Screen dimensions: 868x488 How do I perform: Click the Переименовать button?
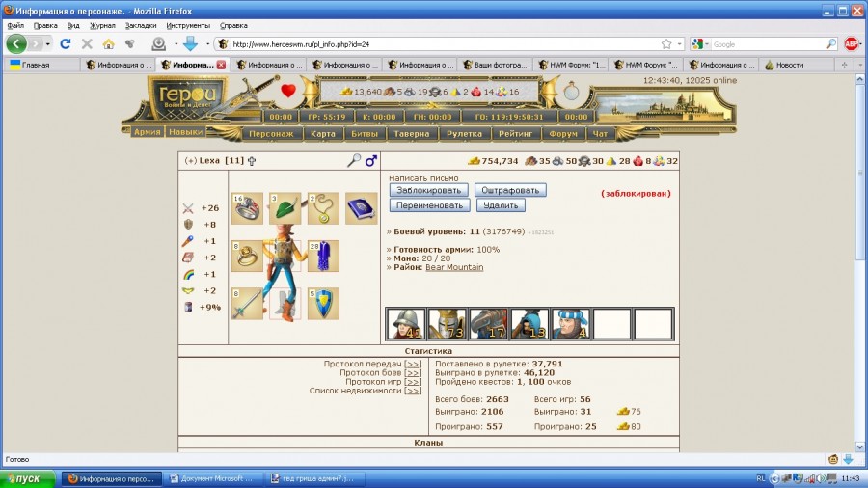429,205
